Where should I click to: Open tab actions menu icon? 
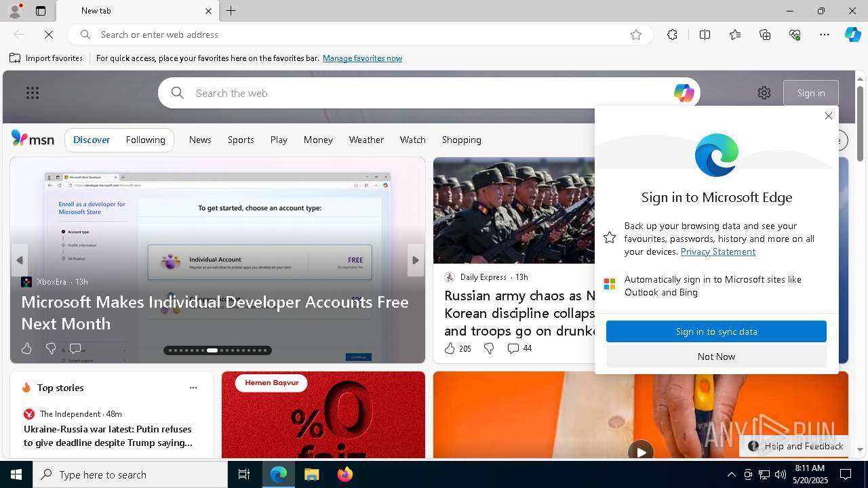coord(41,11)
